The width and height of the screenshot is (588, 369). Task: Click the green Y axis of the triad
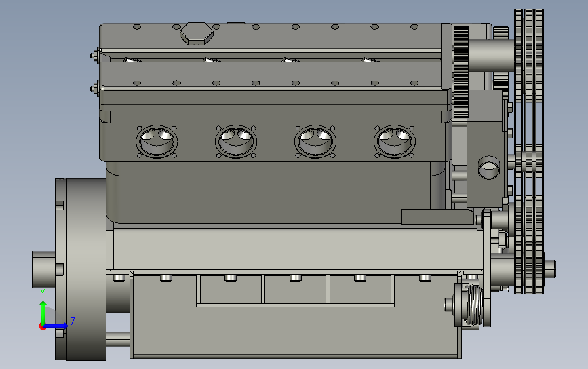pos(43,311)
